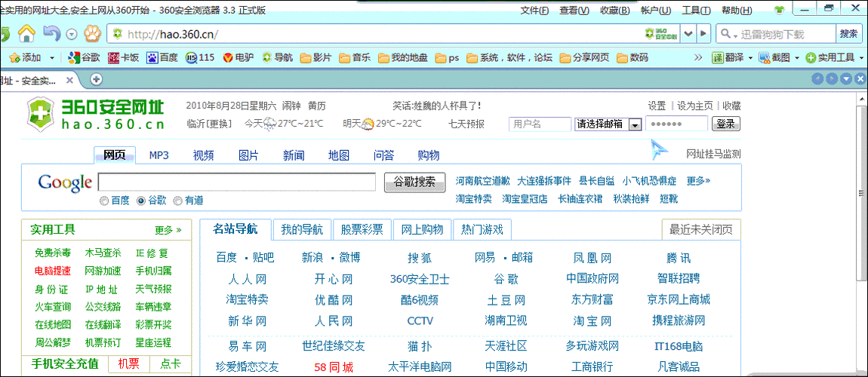Select the 谷歌 search engine radio button
868x377 pixels.
[140, 201]
